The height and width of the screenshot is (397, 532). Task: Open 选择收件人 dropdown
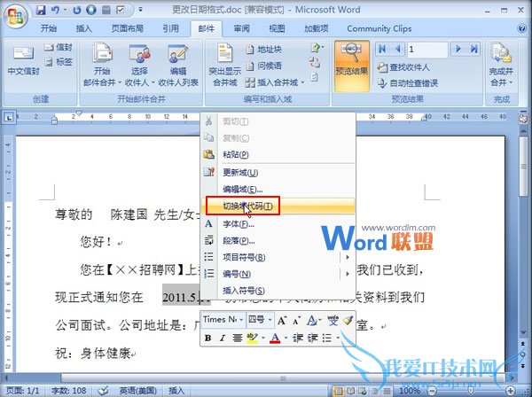click(139, 65)
